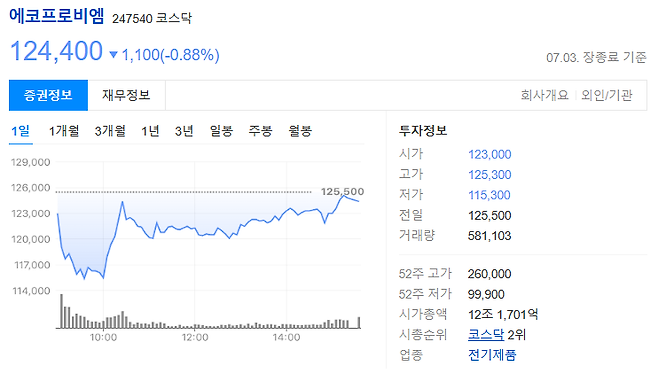Click the blue down-triangle price change icon
The height and width of the screenshot is (373, 658).
pyautogui.click(x=113, y=55)
